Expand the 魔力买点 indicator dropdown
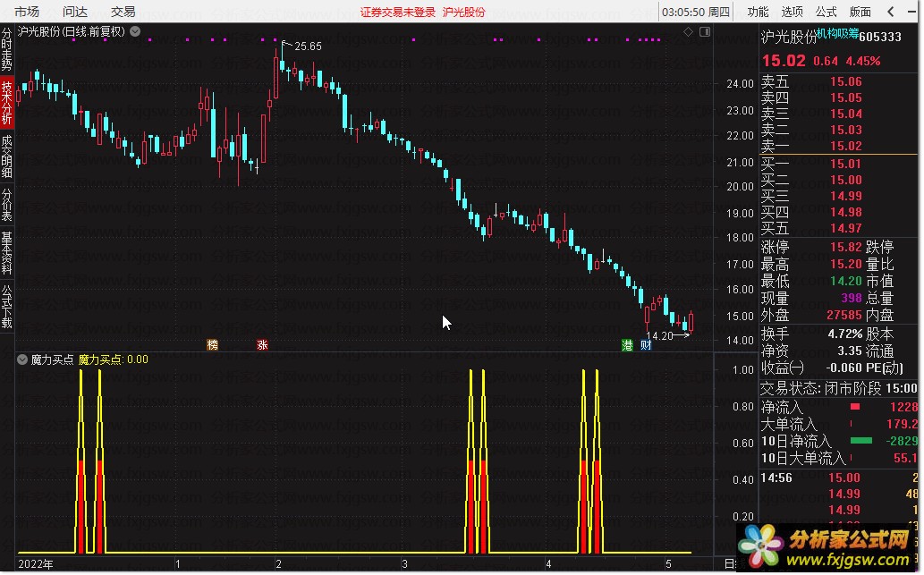 point(22,359)
